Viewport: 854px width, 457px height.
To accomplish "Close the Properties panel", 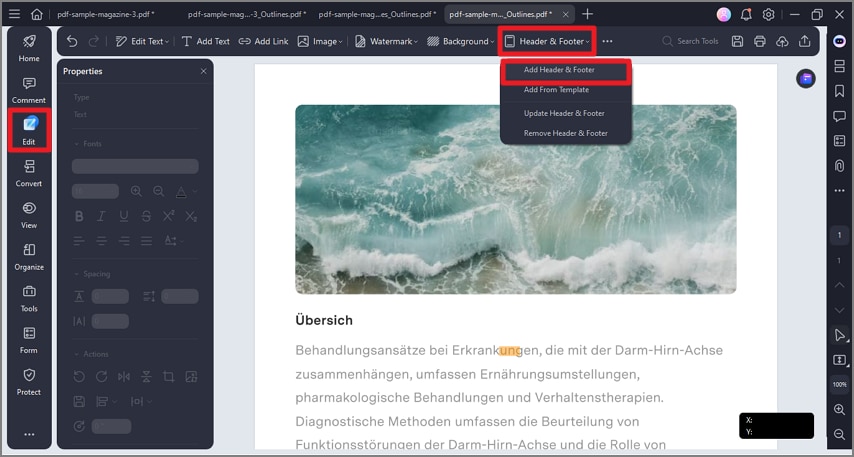I will coord(204,71).
